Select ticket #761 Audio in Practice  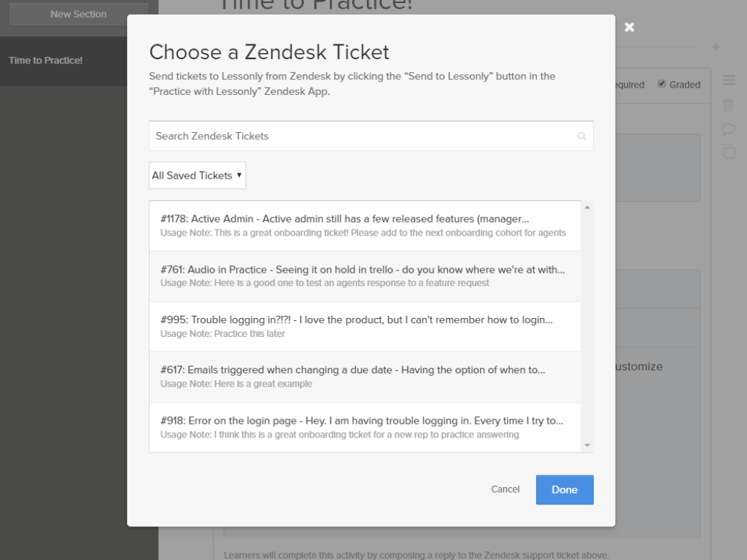click(364, 276)
